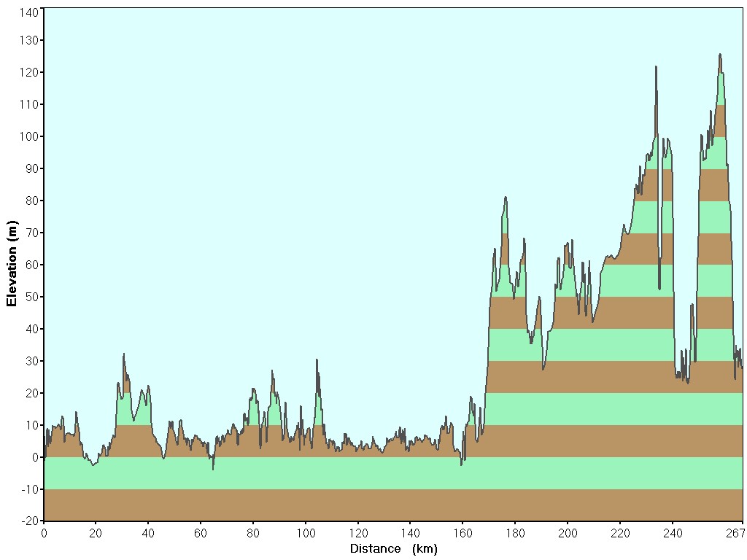Click the highest profile peak above 120 m
This screenshot has width=747, height=560.
click(x=720, y=55)
